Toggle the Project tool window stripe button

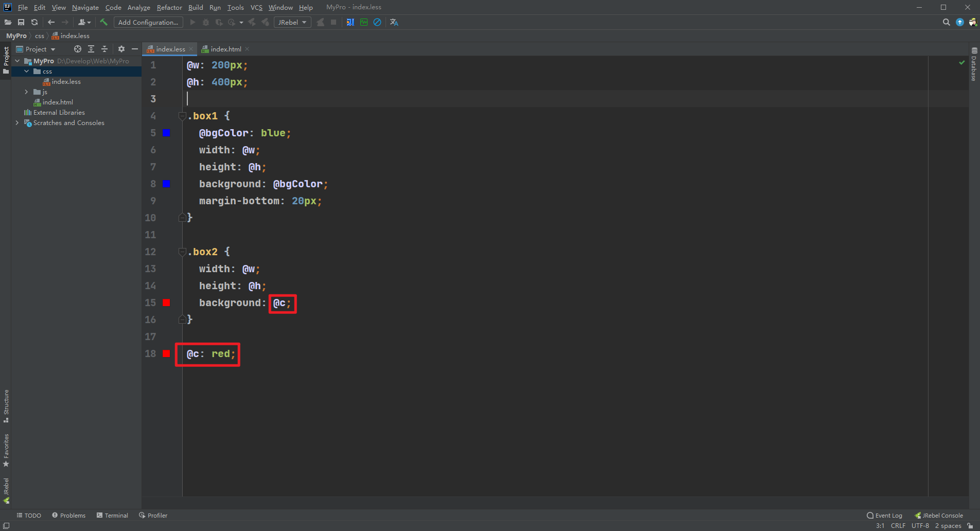(x=6, y=60)
